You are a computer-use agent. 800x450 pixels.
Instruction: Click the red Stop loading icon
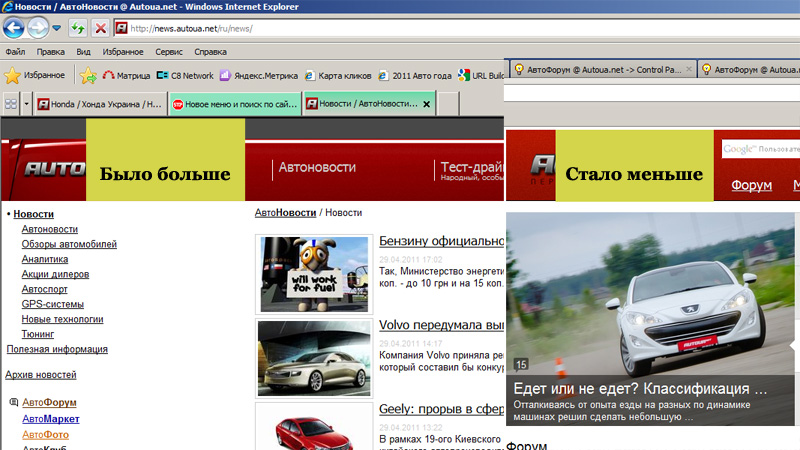point(100,28)
